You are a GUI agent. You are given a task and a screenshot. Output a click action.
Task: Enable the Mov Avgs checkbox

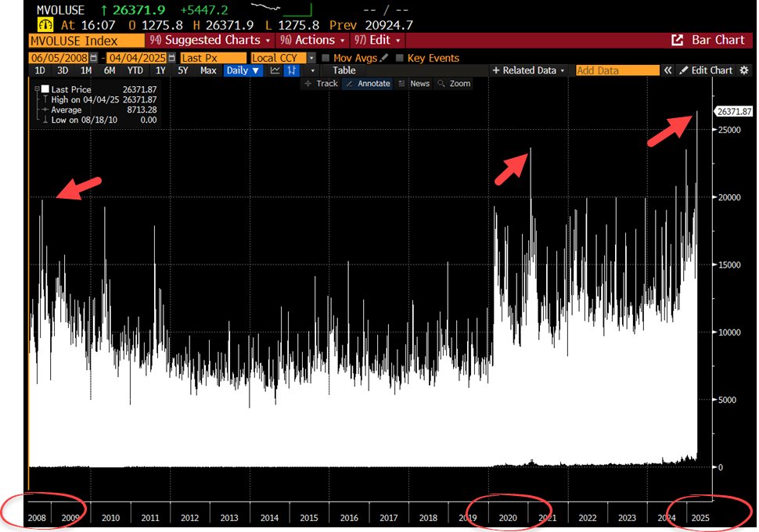[325, 58]
